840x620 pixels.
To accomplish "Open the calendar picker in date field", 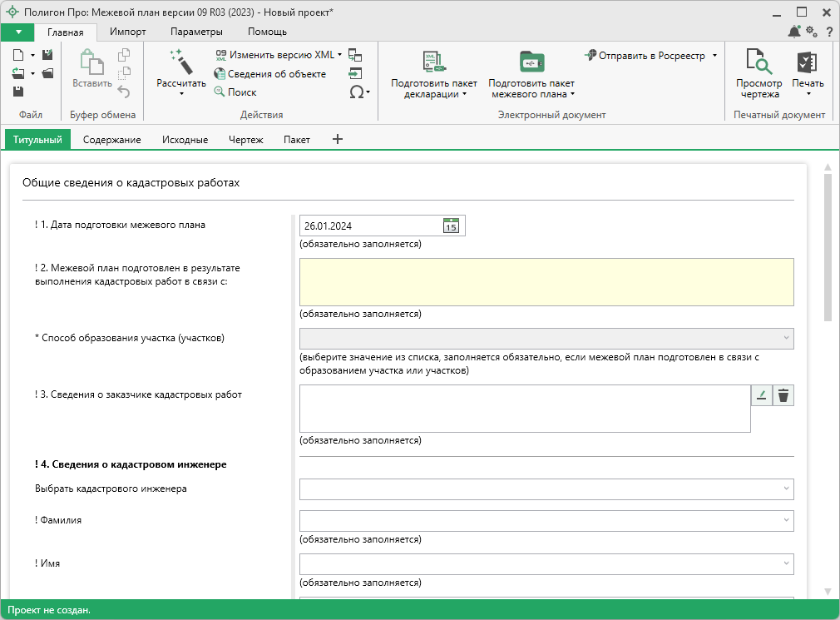I will click(x=451, y=226).
